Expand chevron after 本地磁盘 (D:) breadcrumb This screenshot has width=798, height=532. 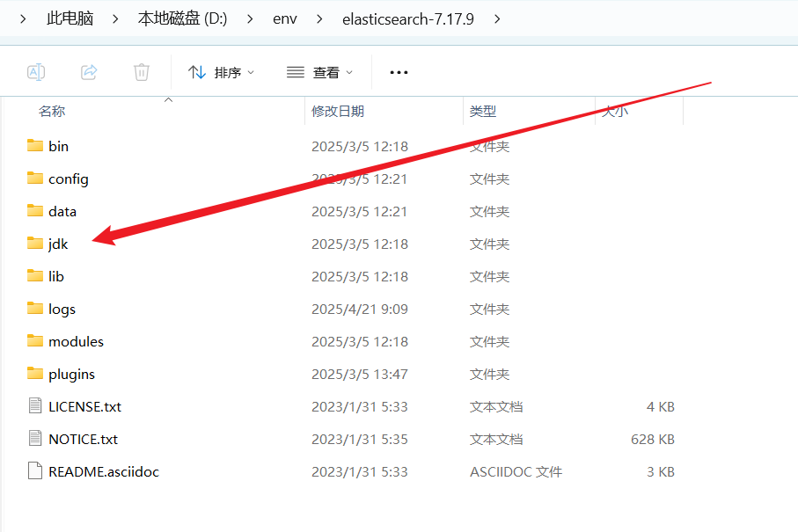pos(250,18)
